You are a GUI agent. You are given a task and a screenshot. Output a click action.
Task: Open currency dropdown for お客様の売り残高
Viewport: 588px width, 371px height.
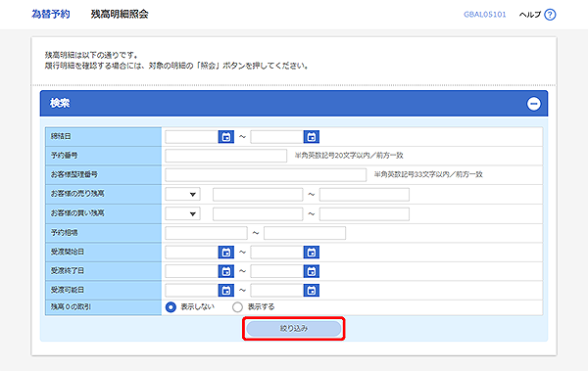pyautogui.click(x=182, y=195)
